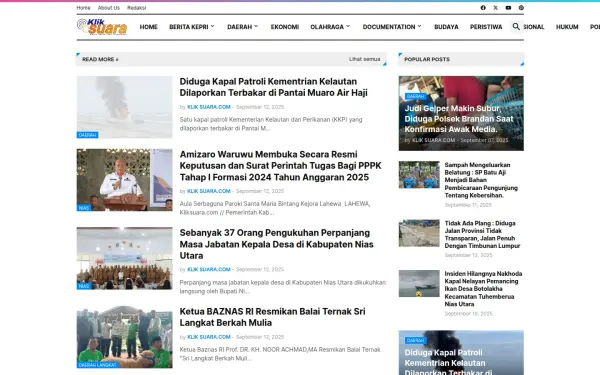This screenshot has width=600, height=375.
Task: Open the HUKUM menu item
Action: point(567,27)
